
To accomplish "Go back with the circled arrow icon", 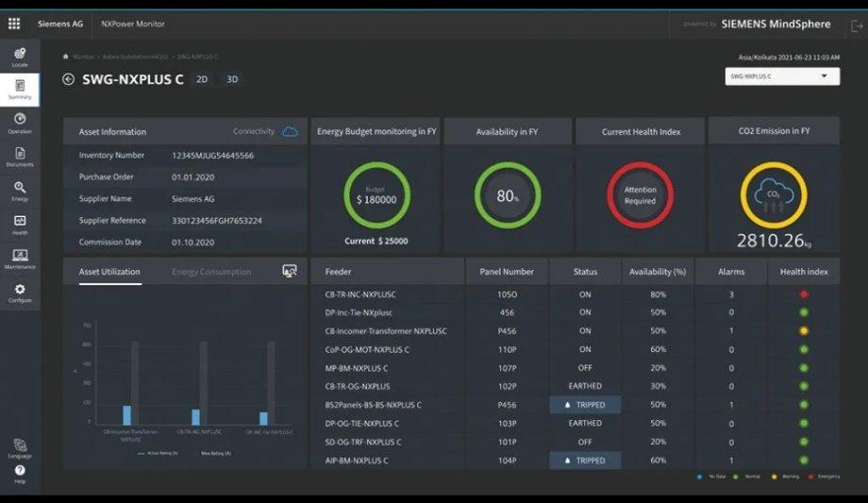I will point(68,79).
